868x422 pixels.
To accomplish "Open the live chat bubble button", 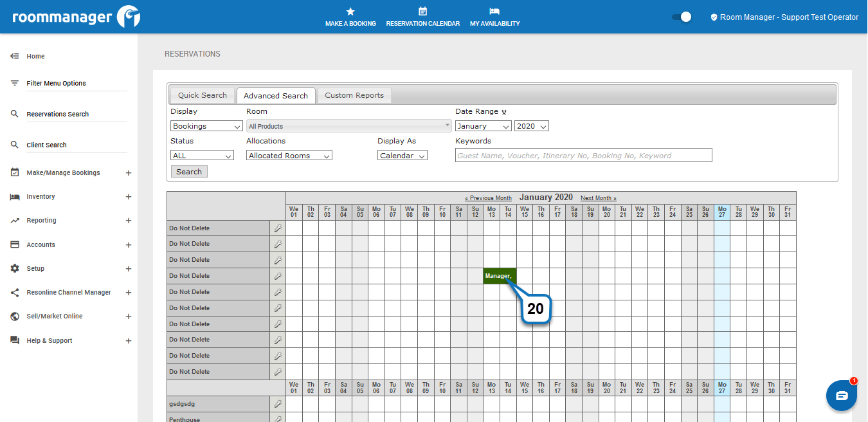I will [x=842, y=395].
